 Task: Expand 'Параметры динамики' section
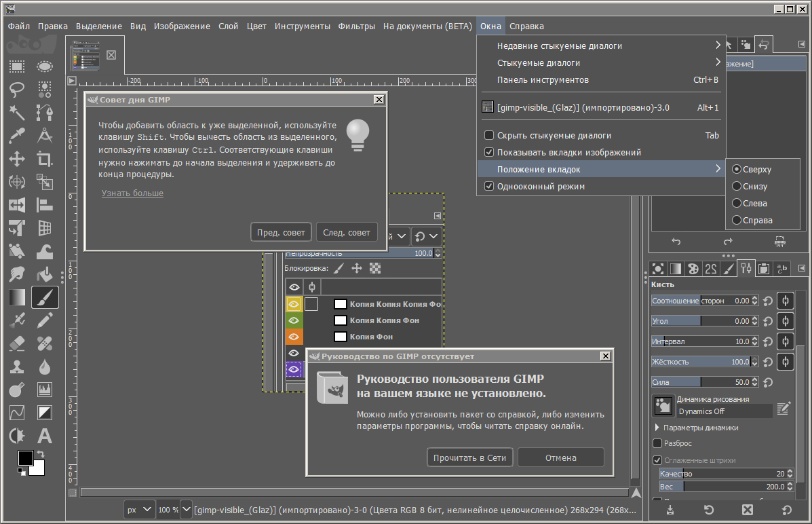click(x=657, y=428)
